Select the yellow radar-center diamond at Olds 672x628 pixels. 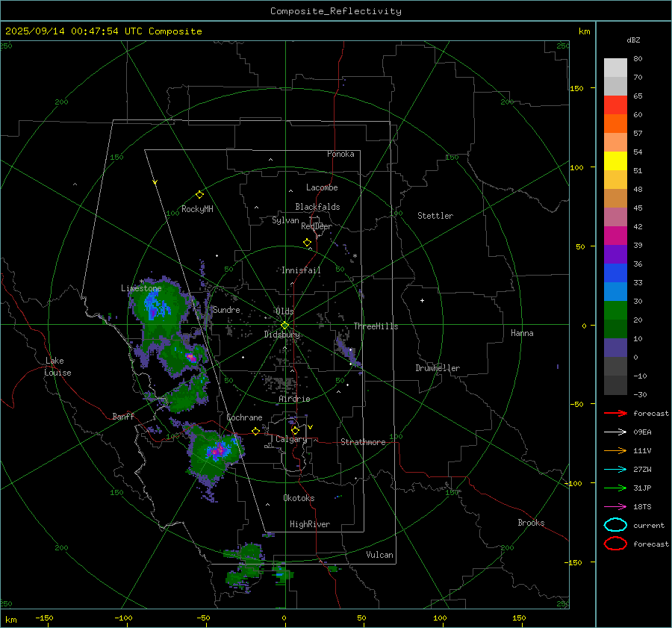pyautogui.click(x=284, y=326)
